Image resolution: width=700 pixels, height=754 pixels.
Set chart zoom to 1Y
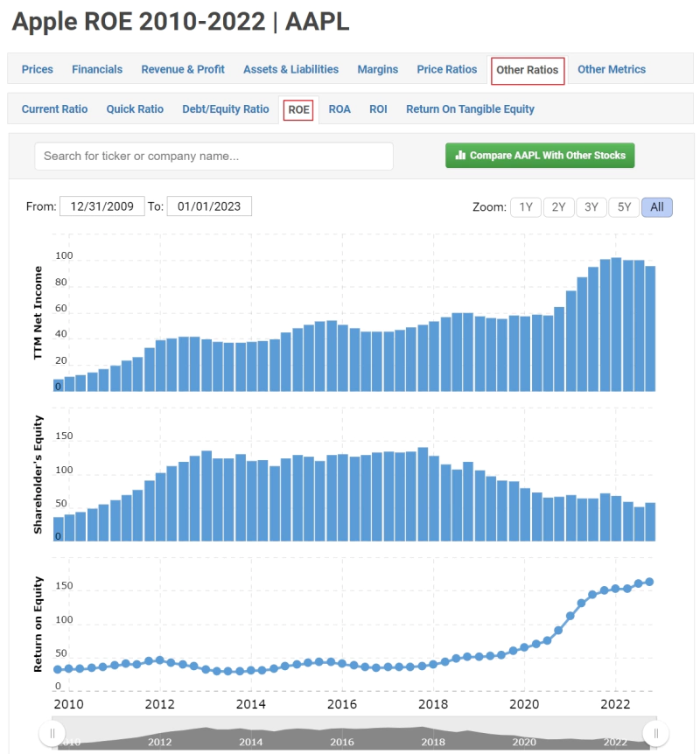(x=525, y=207)
